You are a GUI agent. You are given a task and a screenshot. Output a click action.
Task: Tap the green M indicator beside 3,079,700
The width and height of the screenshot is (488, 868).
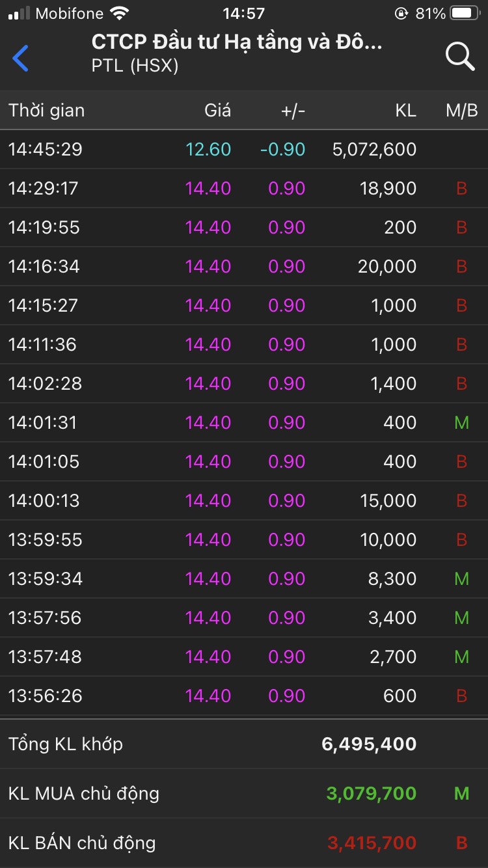coord(461,793)
